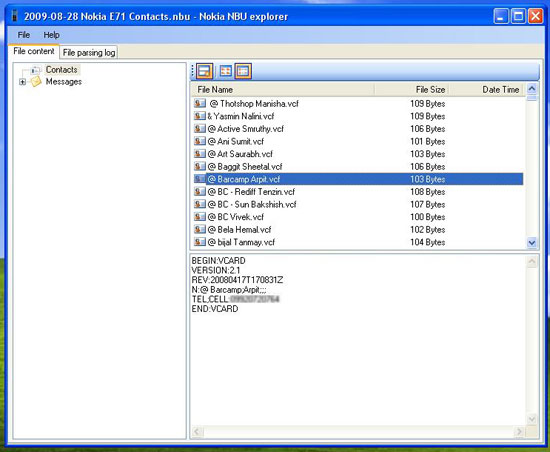This screenshot has width=550, height=452.
Task: Select Messages in the tree
Action: 64,82
